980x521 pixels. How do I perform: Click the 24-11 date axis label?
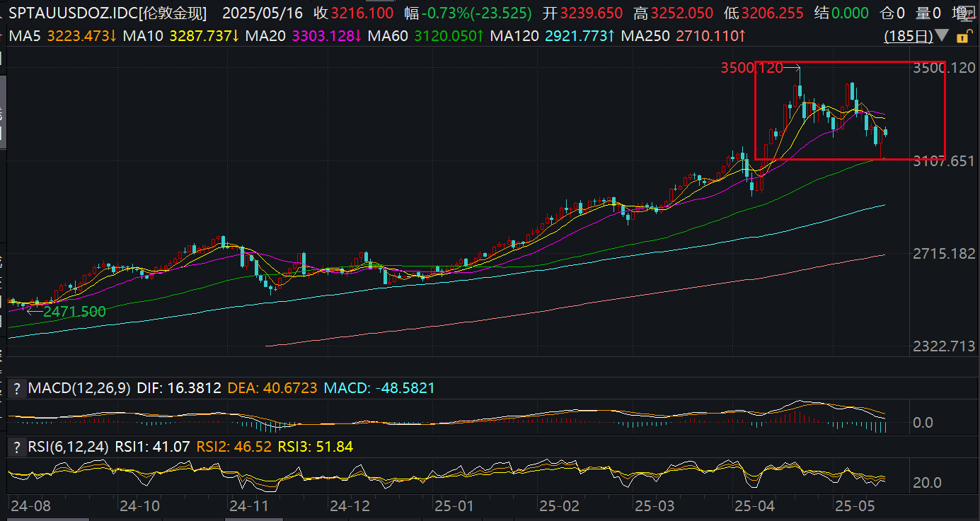250,507
